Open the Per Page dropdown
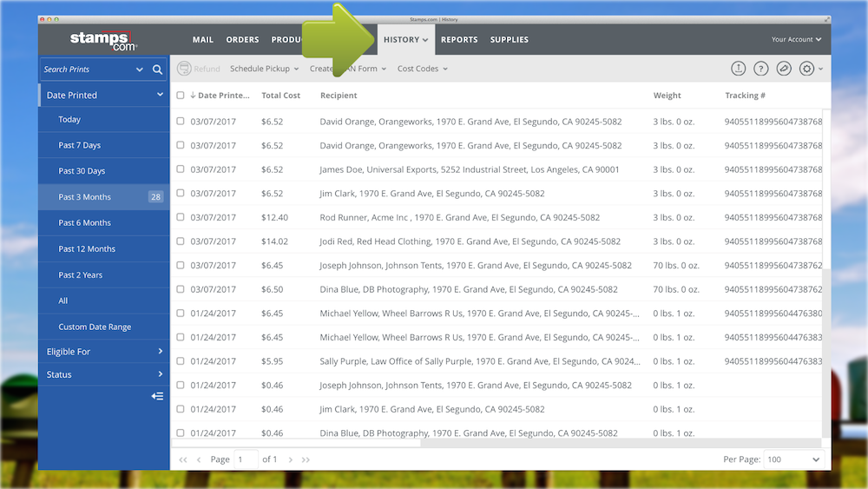 (x=792, y=459)
